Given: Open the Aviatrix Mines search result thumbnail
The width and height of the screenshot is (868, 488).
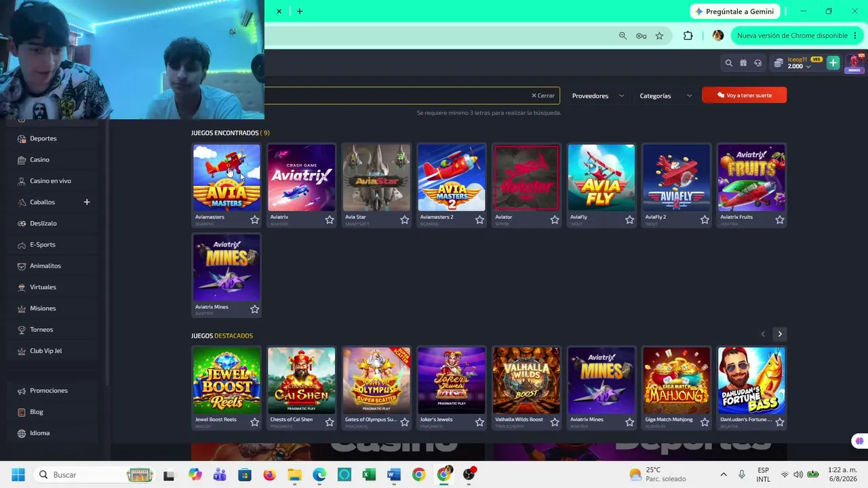Looking at the screenshot, I should click(226, 267).
